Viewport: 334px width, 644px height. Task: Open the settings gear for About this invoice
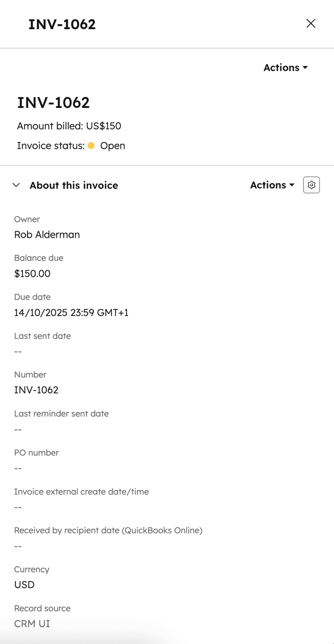point(311,185)
